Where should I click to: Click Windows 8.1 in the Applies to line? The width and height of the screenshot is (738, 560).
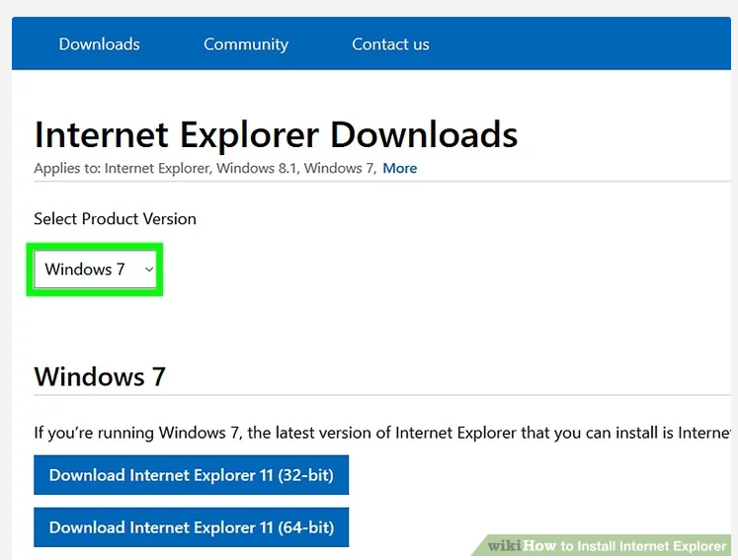click(x=256, y=168)
